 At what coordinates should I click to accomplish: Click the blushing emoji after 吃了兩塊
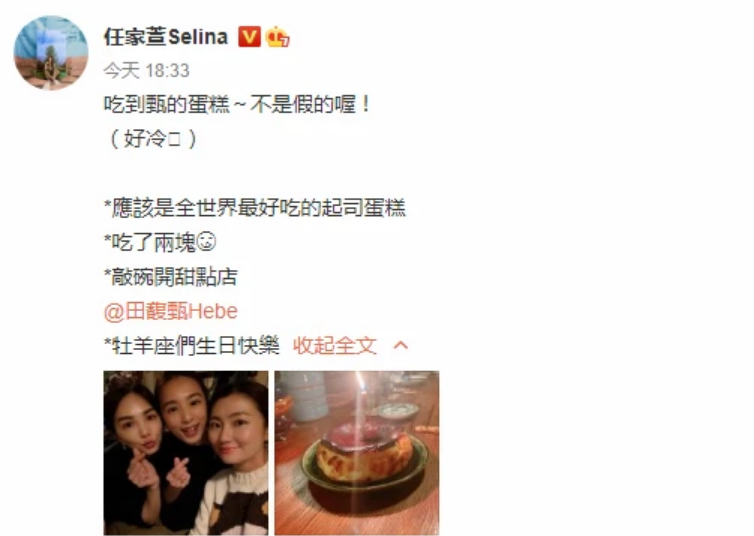coord(206,242)
